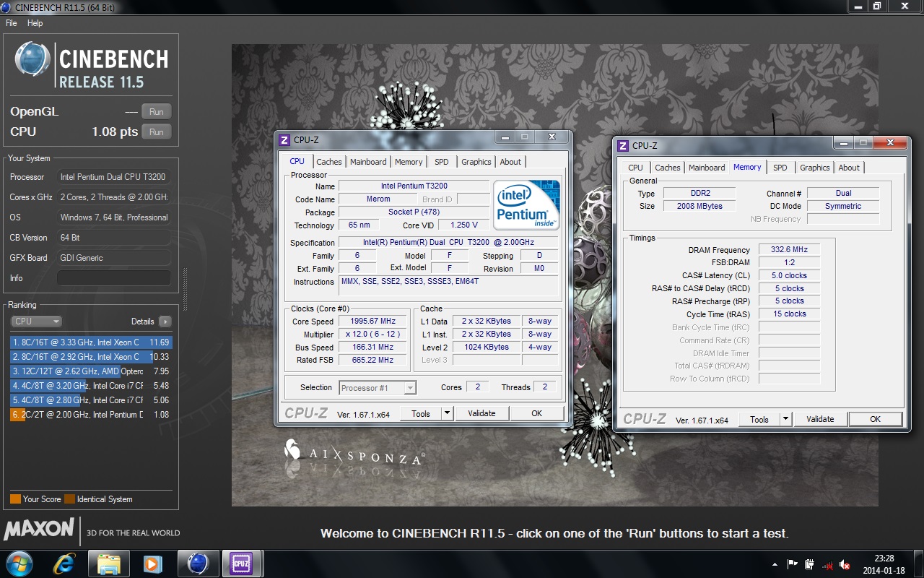This screenshot has height=578, width=924.
Task: Switch to CPU-Z taskbar button
Action: pos(241,564)
